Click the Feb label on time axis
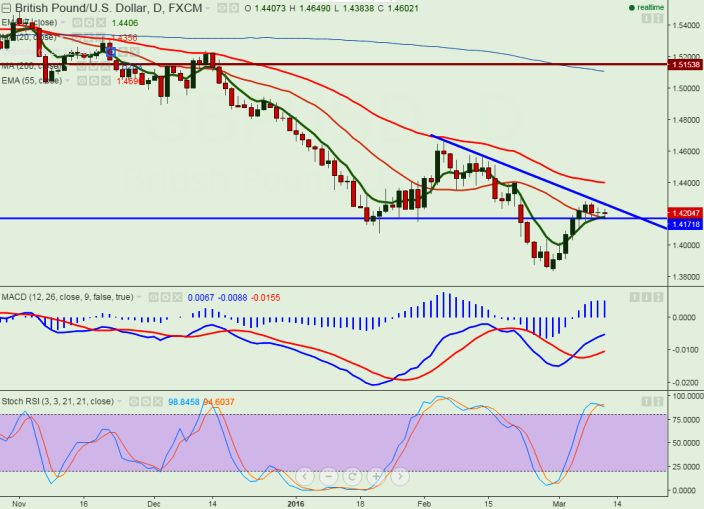 pyautogui.click(x=424, y=504)
